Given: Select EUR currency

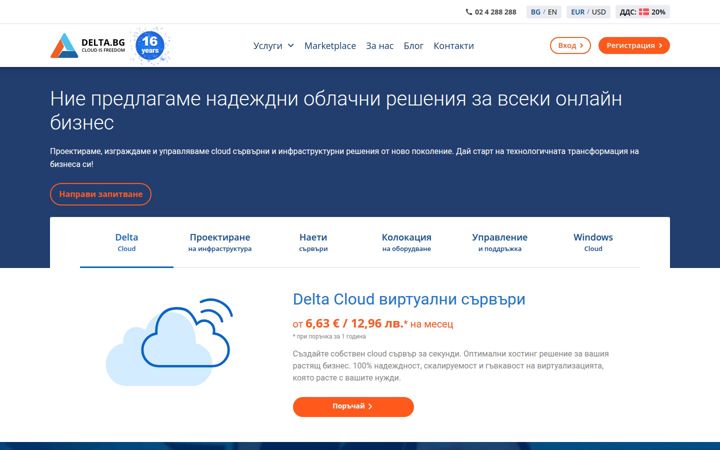Looking at the screenshot, I should pyautogui.click(x=578, y=12).
